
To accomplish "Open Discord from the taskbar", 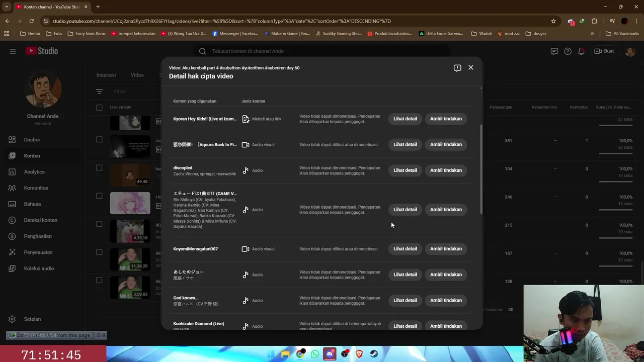I will point(330,354).
